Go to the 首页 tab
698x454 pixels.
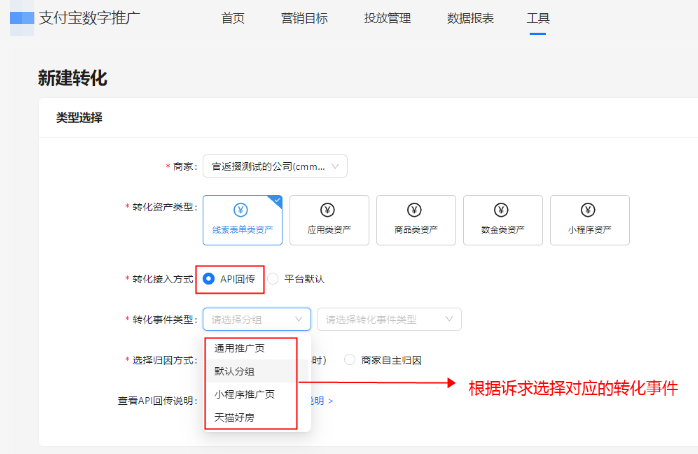click(x=233, y=18)
